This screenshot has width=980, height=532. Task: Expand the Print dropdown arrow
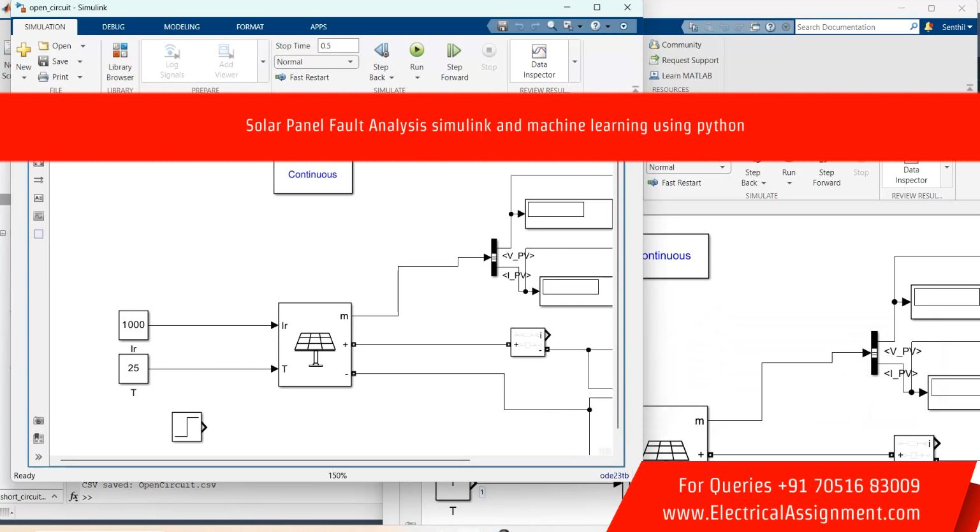[80, 77]
